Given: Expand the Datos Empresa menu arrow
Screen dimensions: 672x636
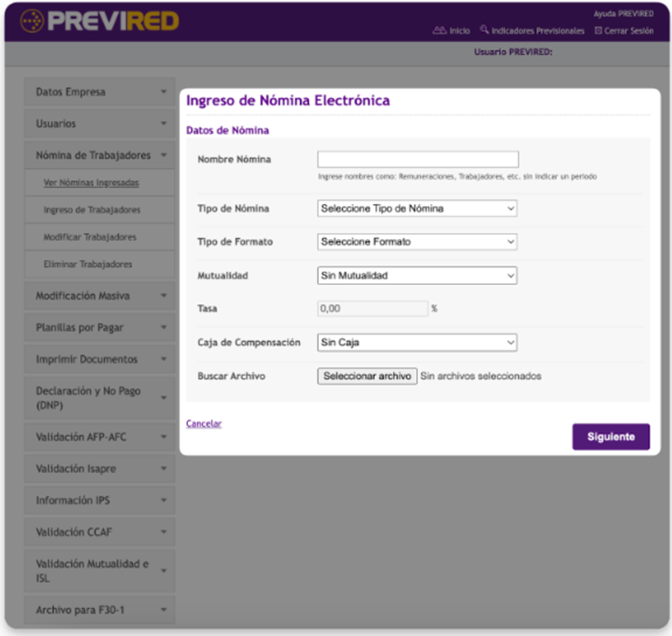Looking at the screenshot, I should (164, 93).
